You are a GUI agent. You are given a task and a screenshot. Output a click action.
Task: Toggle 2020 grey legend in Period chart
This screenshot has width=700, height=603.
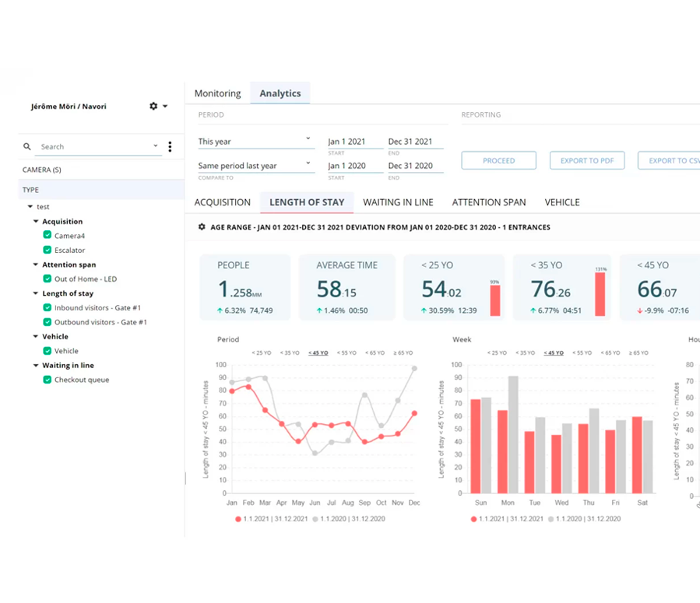pos(349,519)
